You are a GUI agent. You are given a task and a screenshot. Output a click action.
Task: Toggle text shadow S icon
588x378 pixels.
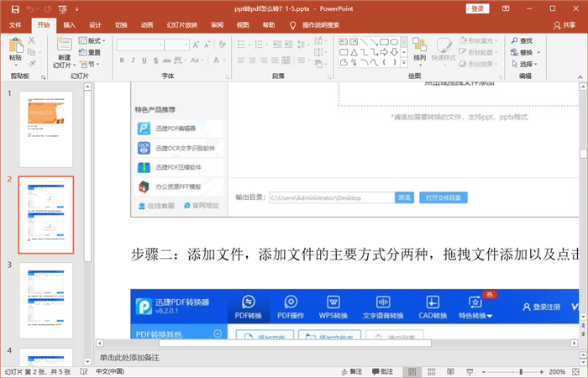155,60
